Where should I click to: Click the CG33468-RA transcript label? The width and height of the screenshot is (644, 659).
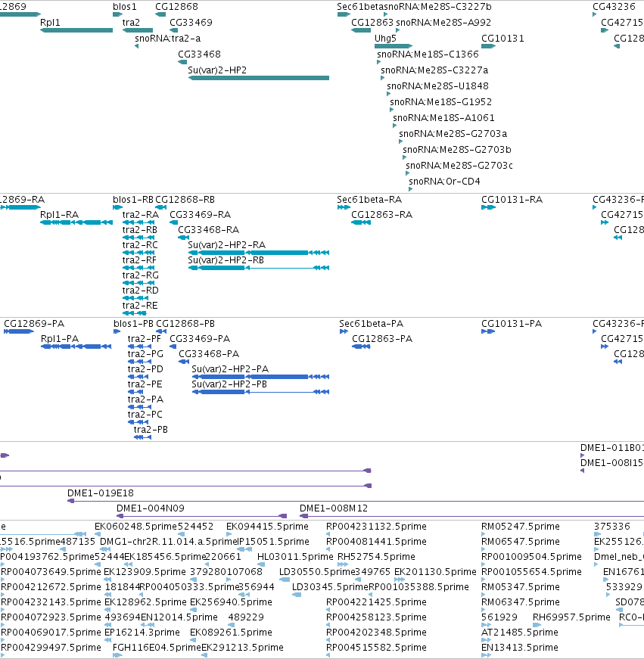[x=209, y=230]
